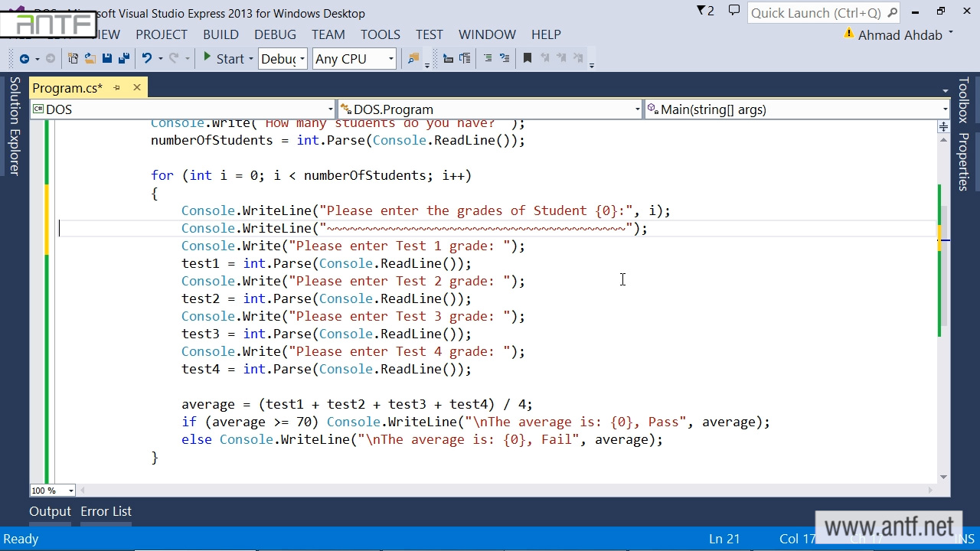Click inside the Quick Launch search box

815,13
